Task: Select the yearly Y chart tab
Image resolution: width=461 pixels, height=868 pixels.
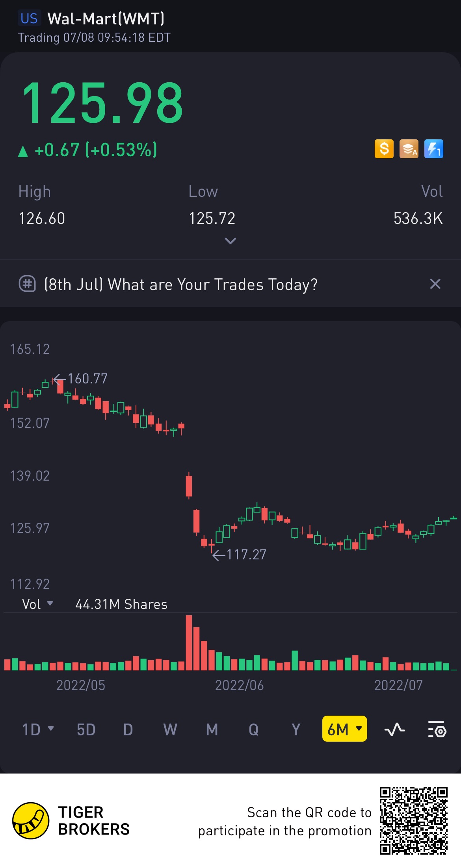Action: click(296, 729)
